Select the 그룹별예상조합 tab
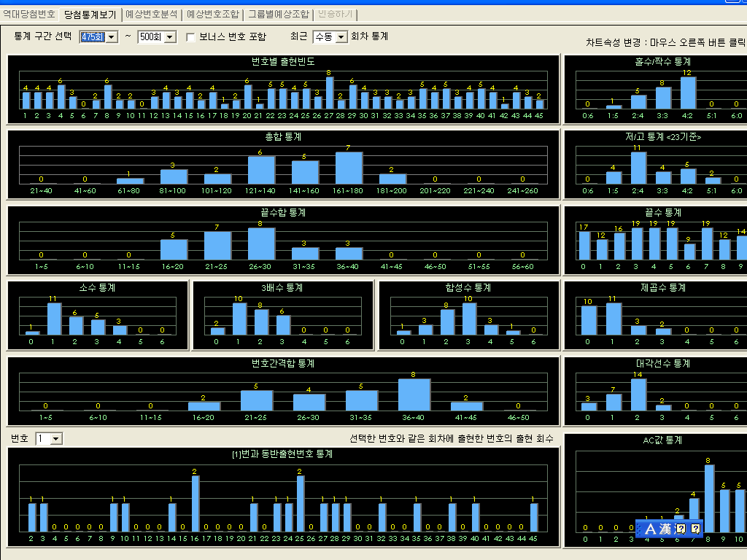Screen dimensions: 747x560 point(278,14)
